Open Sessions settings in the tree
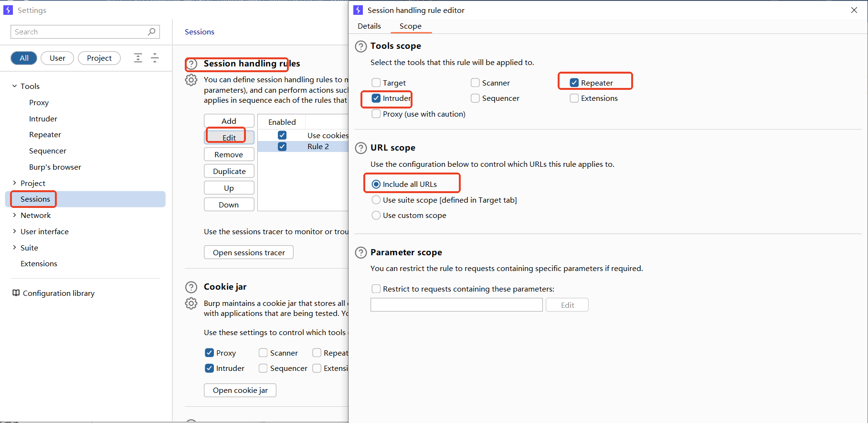868x423 pixels. pos(86,199)
